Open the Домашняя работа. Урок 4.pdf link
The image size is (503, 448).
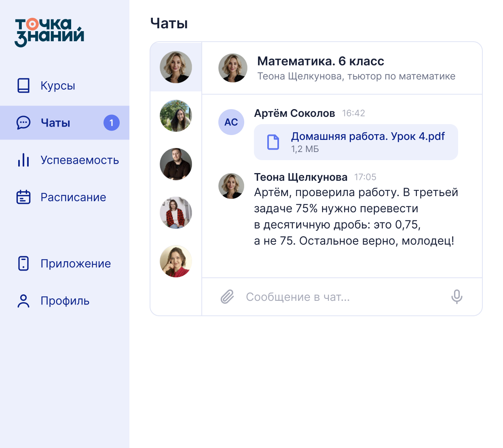coord(368,136)
